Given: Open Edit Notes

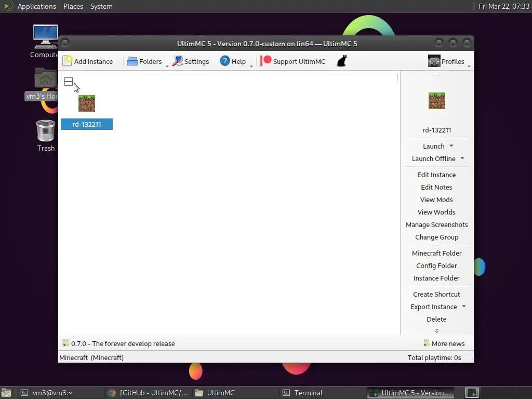Looking at the screenshot, I should [x=436, y=187].
